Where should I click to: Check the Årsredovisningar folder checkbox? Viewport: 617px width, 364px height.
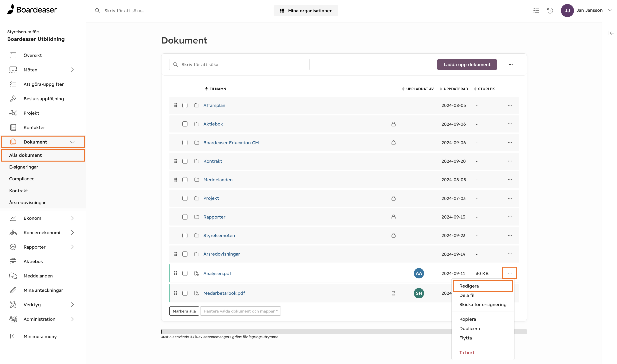[185, 254]
